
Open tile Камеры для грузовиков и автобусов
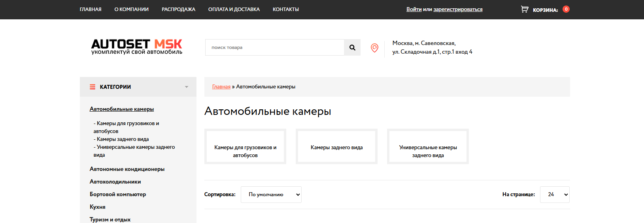click(x=245, y=146)
